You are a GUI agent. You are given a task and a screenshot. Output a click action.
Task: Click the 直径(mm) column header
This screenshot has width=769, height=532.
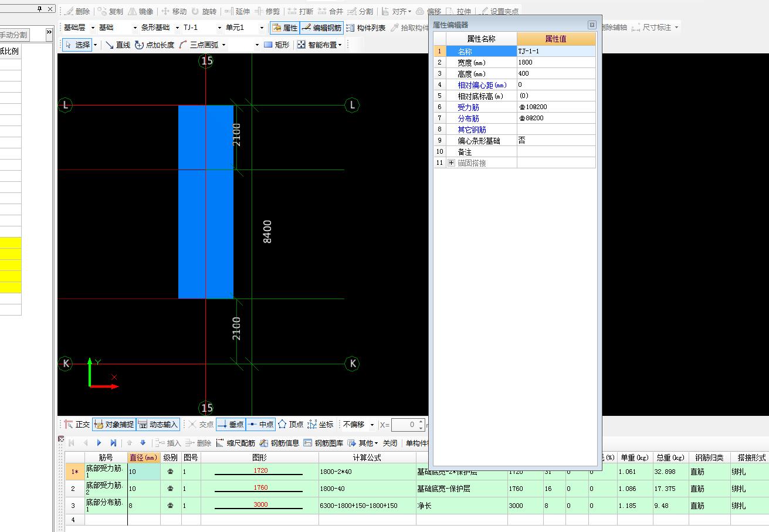tap(144, 458)
